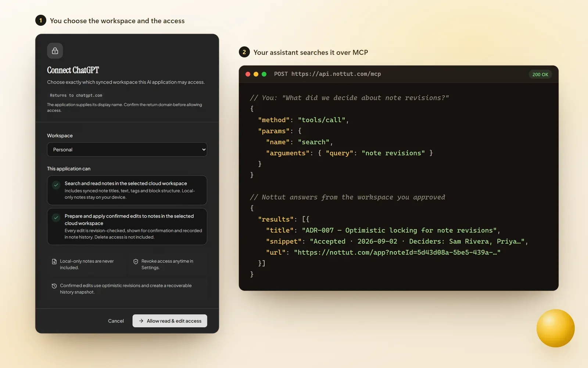Click the shield icon beside Revoke access
This screenshot has width=588, height=368.
(x=136, y=262)
